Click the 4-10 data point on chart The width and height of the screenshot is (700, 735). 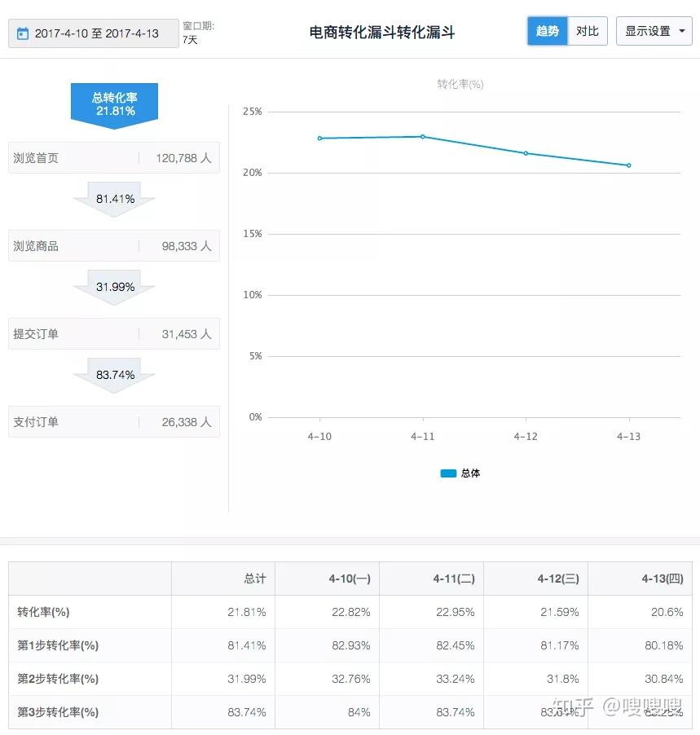point(319,139)
